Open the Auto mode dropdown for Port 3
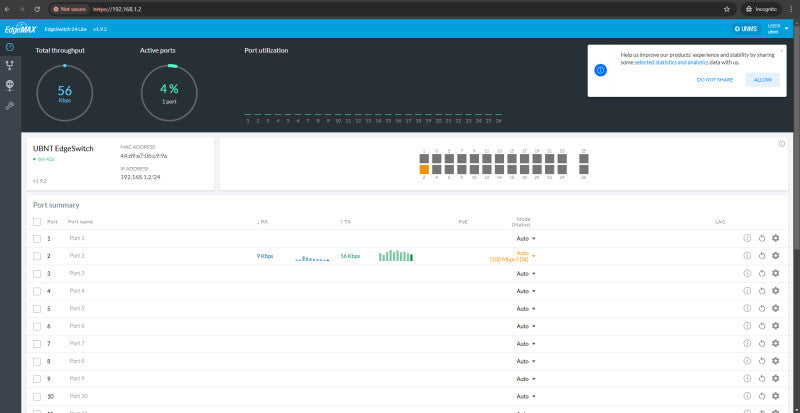The width and height of the screenshot is (800, 413). [x=526, y=274]
